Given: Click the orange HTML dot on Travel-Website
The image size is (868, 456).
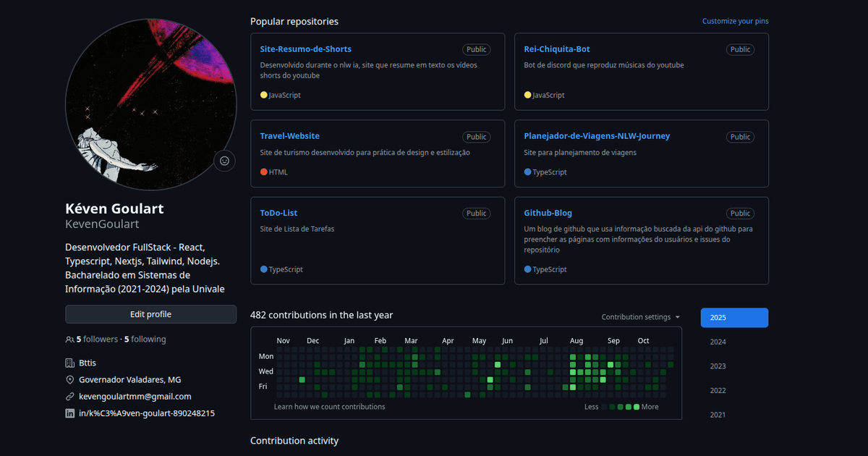Looking at the screenshot, I should 263,172.
